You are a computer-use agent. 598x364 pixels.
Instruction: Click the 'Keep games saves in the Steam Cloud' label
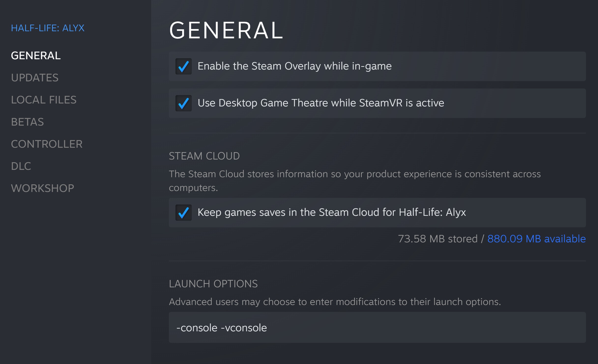coord(332,212)
